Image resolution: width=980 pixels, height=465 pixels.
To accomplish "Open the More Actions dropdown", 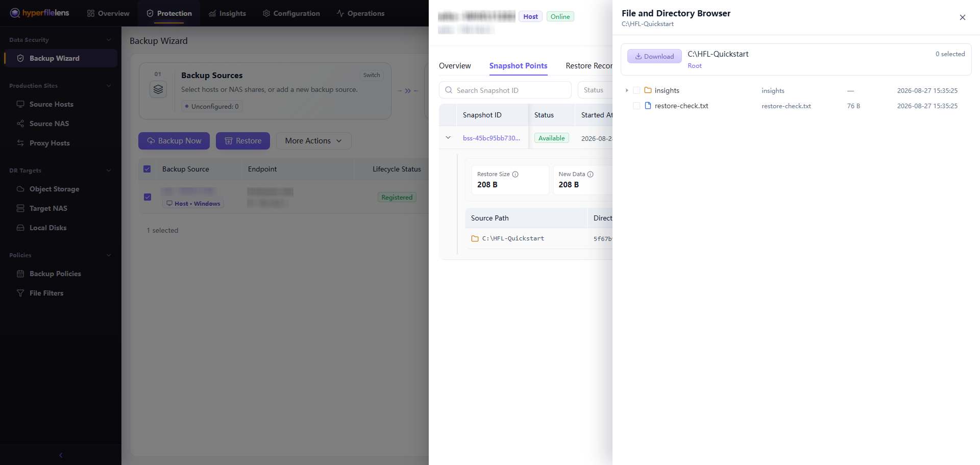I will 313,141.
